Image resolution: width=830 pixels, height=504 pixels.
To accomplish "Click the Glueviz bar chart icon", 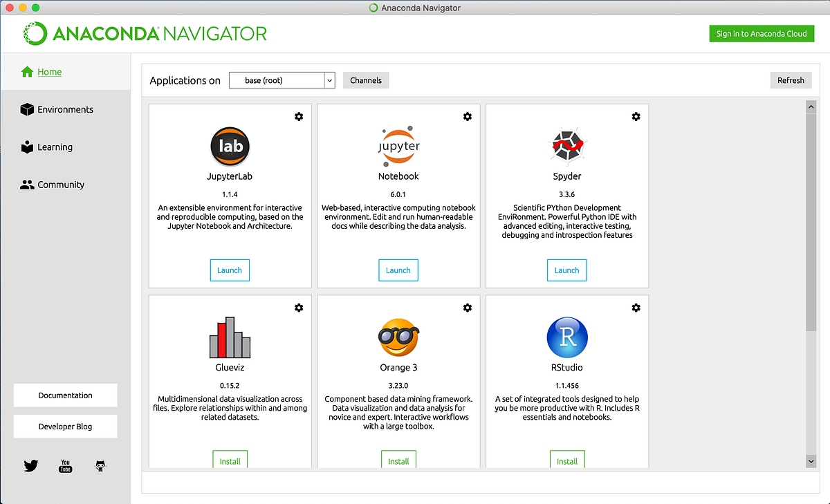I will click(x=230, y=337).
